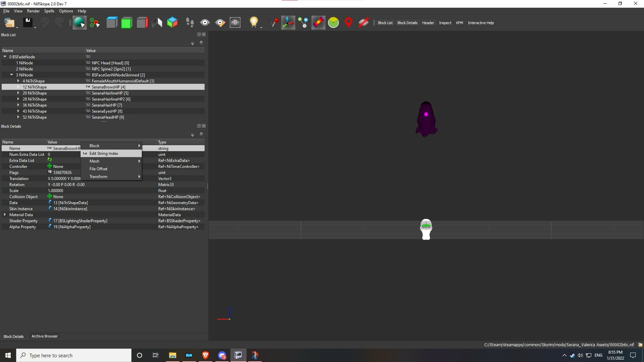Open File Explorer from the taskbar
Screen dimensions: 644x362
click(172, 355)
